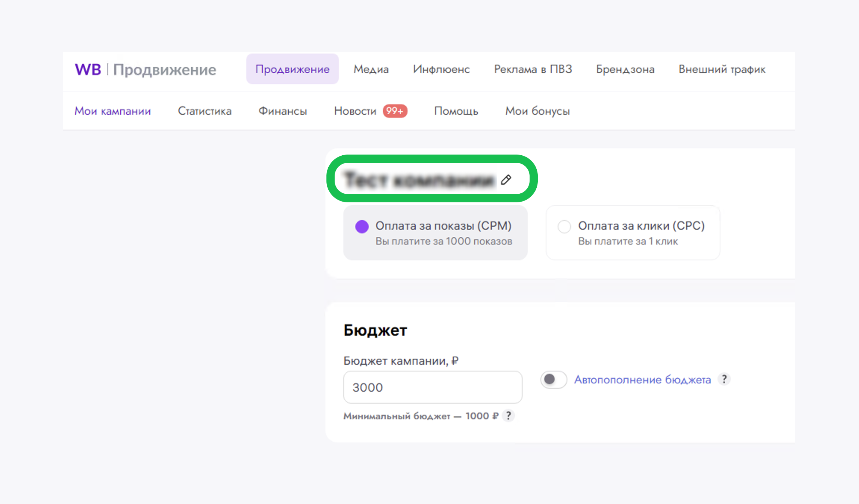
Task: Click question mark next to Автопополнение бюджета
Action: coord(724,379)
